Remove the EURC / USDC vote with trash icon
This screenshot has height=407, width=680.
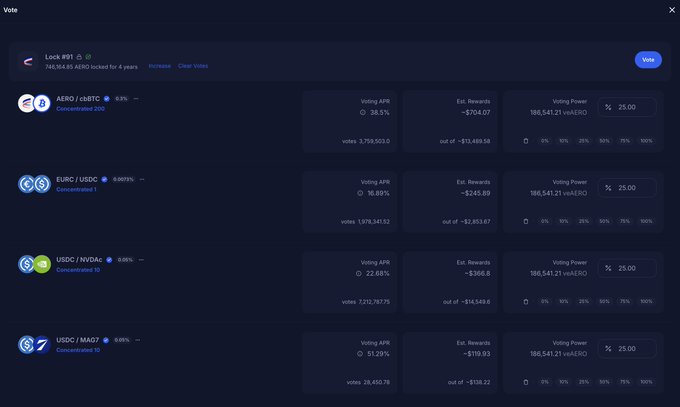pyautogui.click(x=526, y=221)
